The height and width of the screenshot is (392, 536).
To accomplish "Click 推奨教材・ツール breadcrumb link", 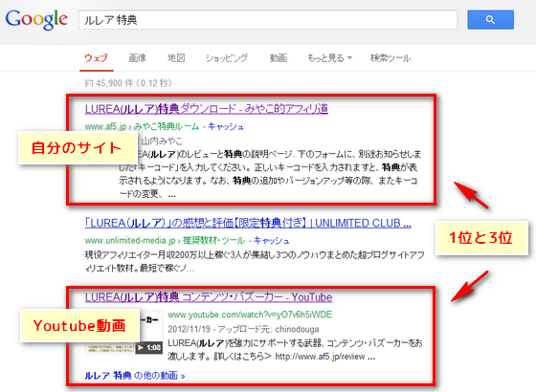I will [x=214, y=241].
